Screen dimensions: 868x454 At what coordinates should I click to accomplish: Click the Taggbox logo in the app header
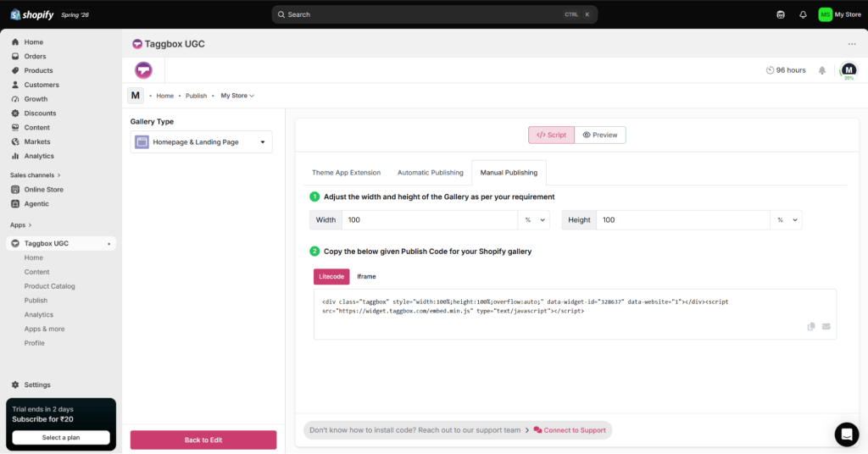[143, 70]
